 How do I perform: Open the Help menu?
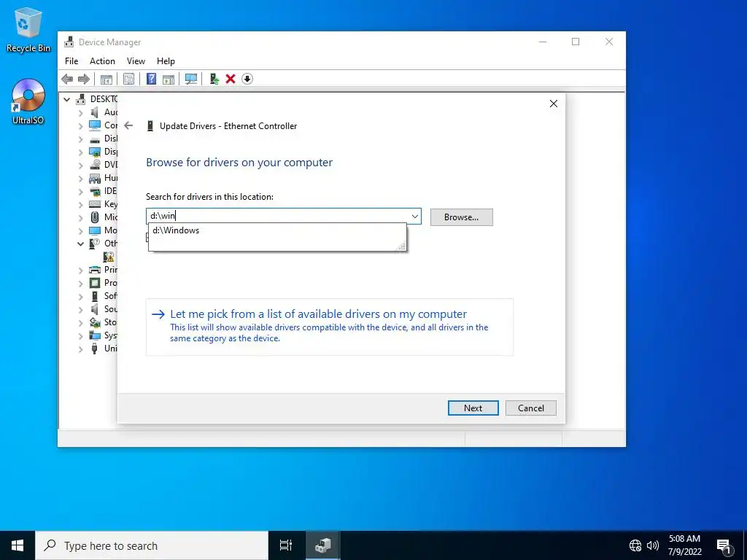tap(166, 61)
